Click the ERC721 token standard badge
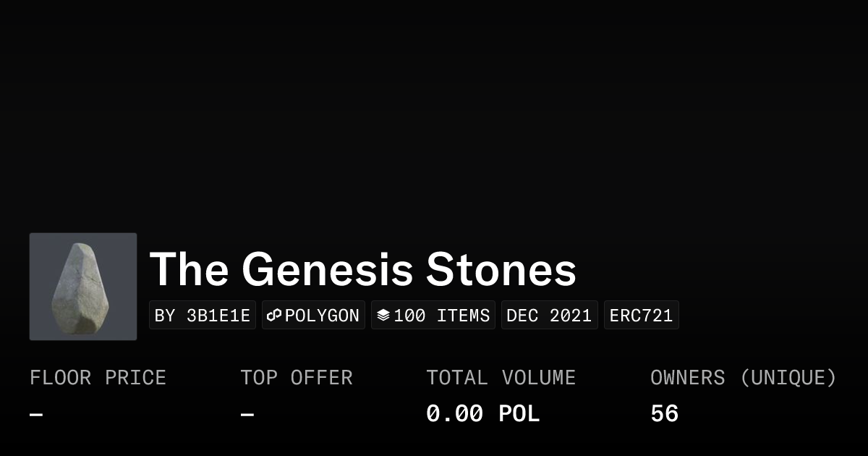 641,316
